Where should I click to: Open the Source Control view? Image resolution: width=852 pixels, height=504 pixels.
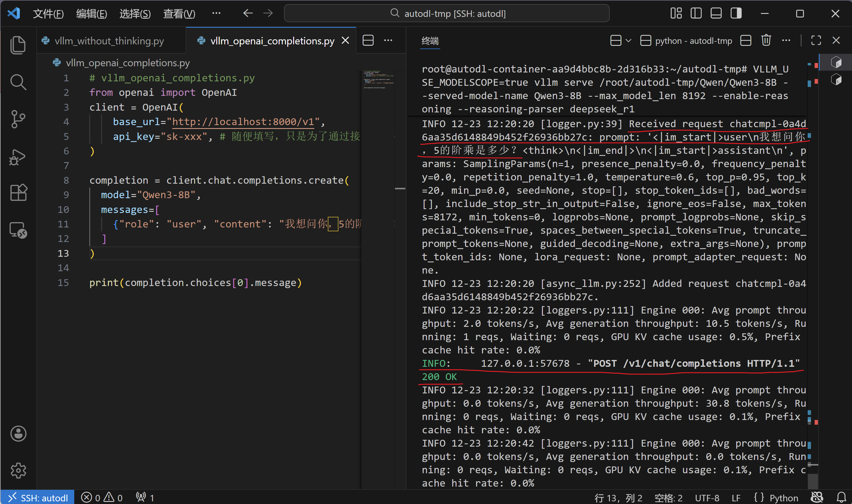click(x=18, y=119)
